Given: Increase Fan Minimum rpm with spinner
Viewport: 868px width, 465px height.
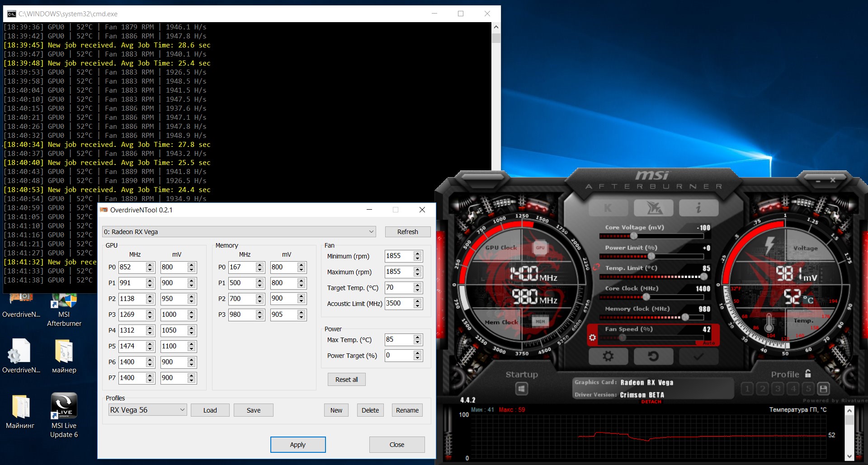Looking at the screenshot, I should (418, 254).
